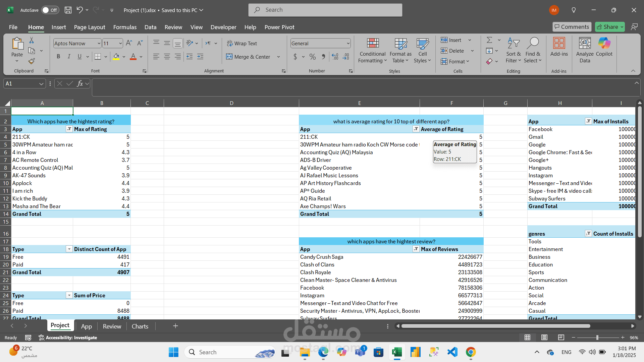
Task: Click the Share button
Action: coord(610,27)
